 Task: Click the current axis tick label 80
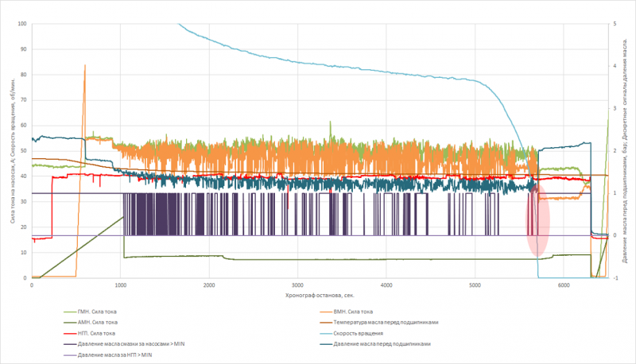point(24,75)
